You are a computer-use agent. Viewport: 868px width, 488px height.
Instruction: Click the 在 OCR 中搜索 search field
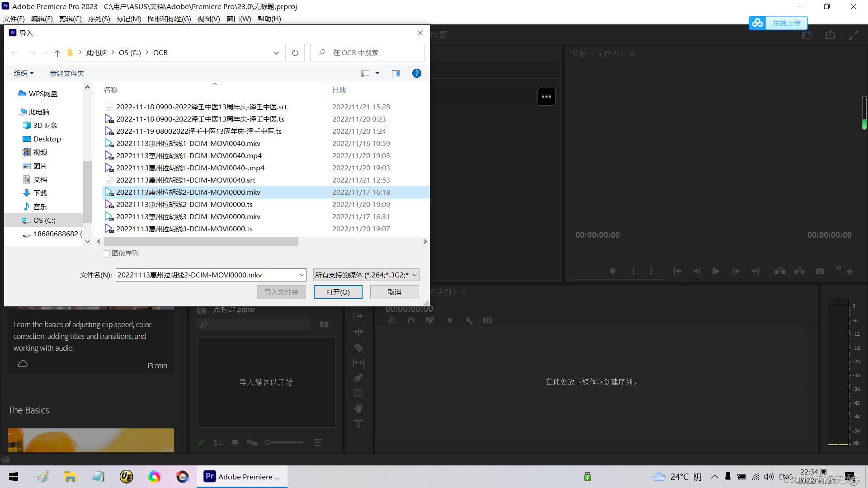[x=367, y=53]
